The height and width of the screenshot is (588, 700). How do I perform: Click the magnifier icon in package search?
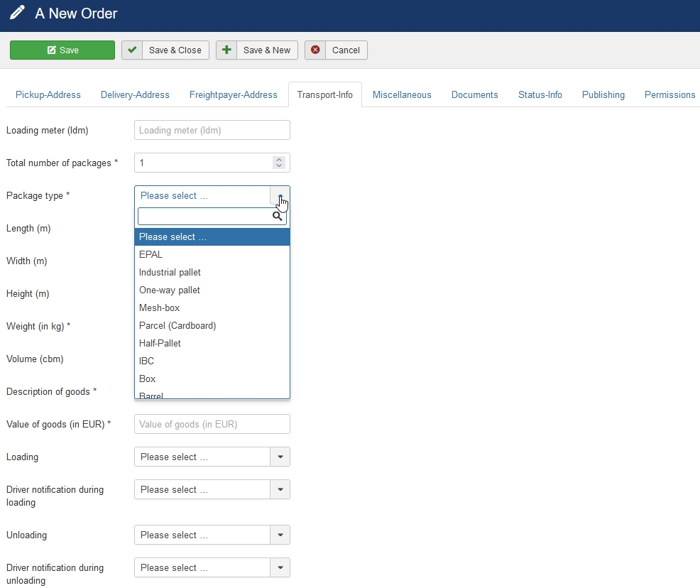pyautogui.click(x=278, y=216)
